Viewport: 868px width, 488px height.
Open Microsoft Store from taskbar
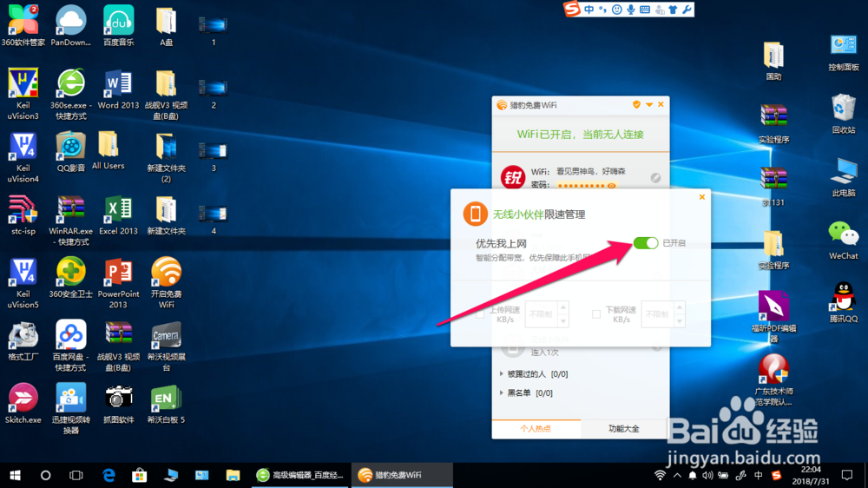click(x=140, y=475)
